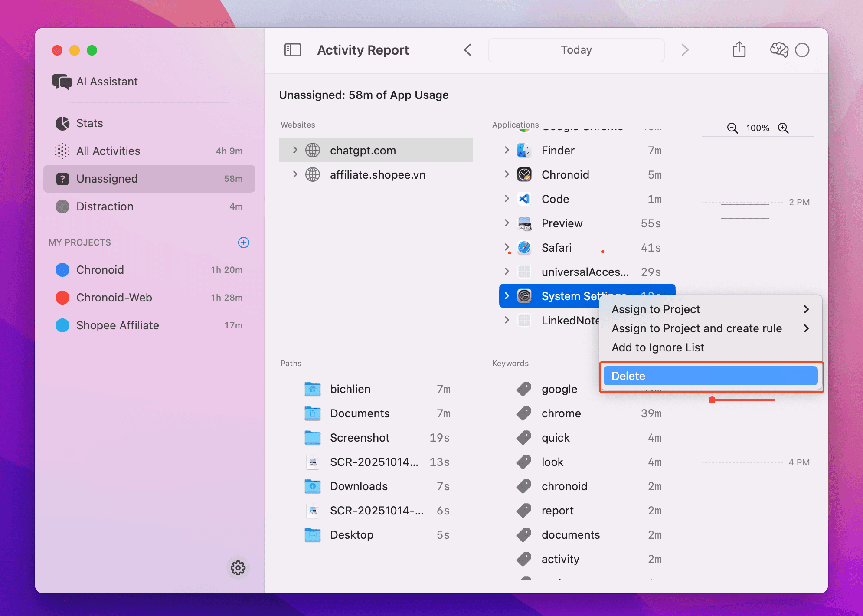This screenshot has width=863, height=616.
Task: Toggle the sidebar visibility icon
Action: tap(293, 50)
